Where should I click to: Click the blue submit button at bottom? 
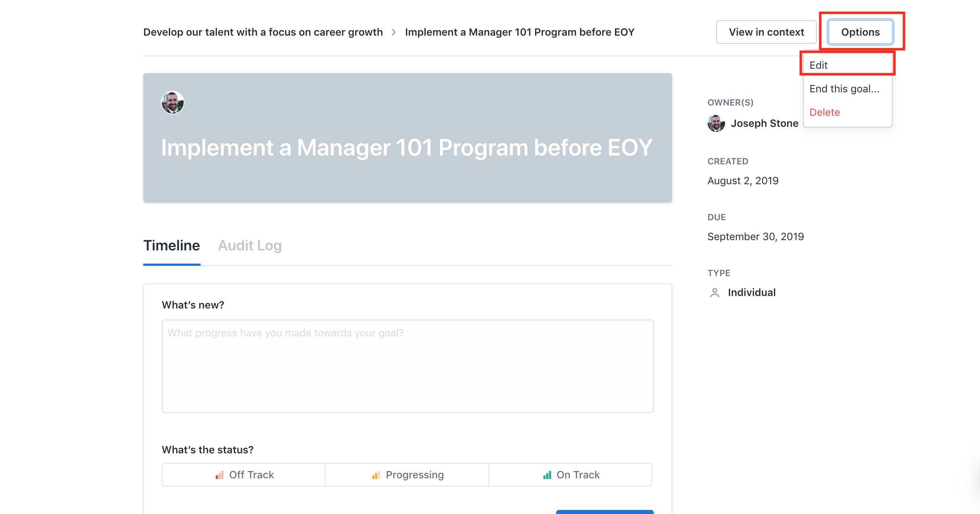605,512
